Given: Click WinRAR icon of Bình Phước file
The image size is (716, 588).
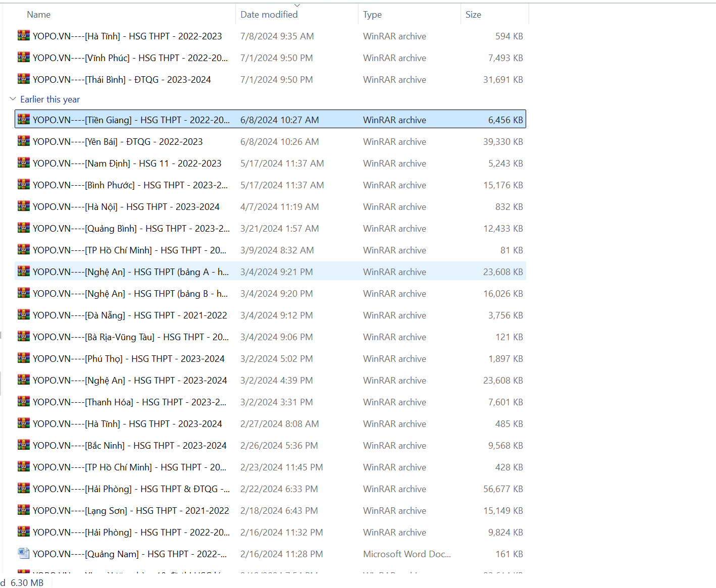Looking at the screenshot, I should coord(24,184).
